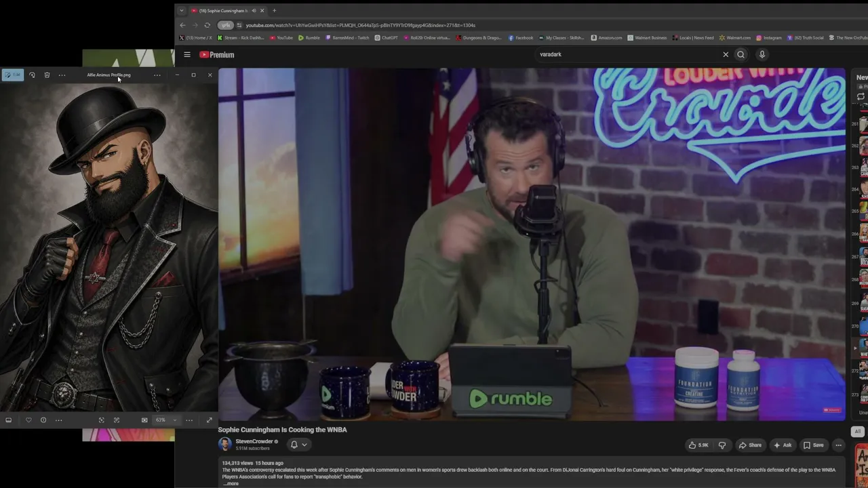Close the Sophie Cunningham browser tab
Viewport: 868px width, 488px height.
pyautogui.click(x=262, y=11)
